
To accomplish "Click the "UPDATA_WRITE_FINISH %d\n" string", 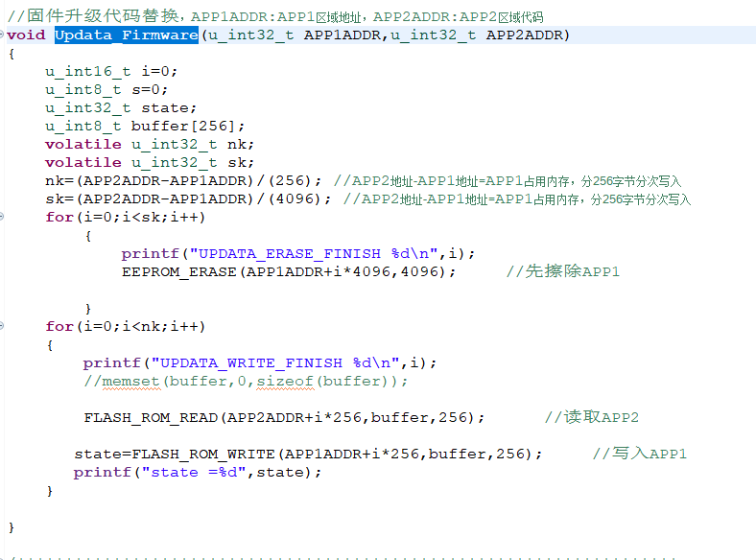I will (x=278, y=363).
